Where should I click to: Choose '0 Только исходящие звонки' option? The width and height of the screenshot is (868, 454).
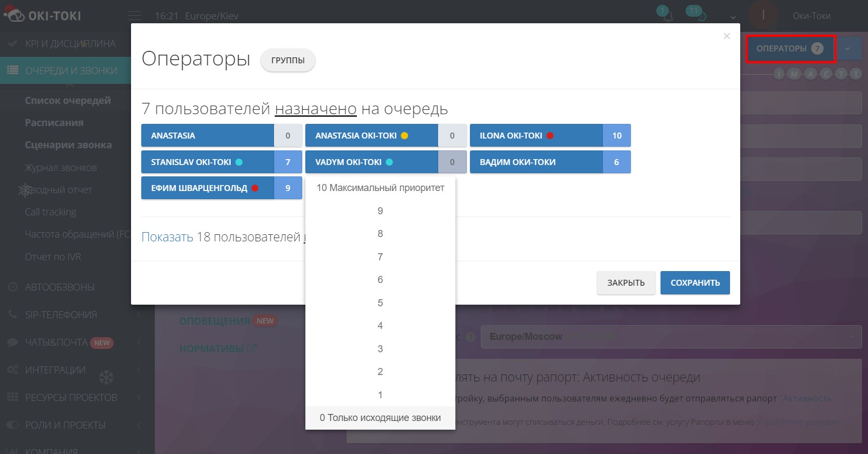click(380, 418)
